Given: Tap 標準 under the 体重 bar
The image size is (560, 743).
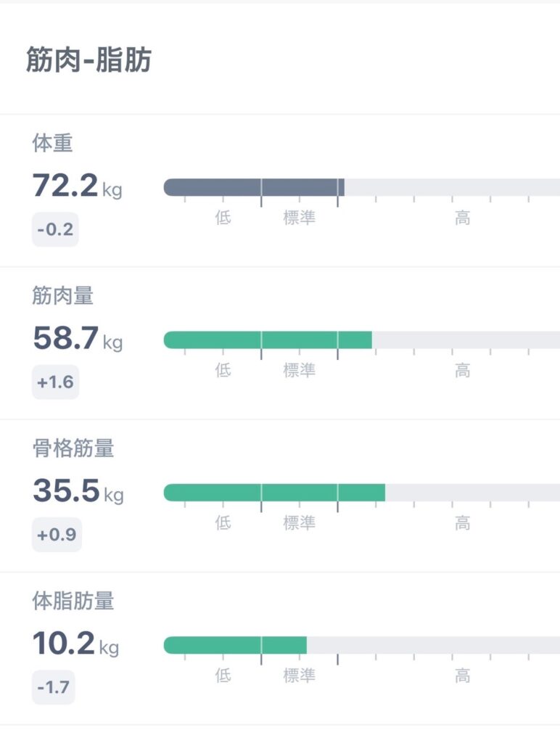Looking at the screenshot, I should coord(299,218).
